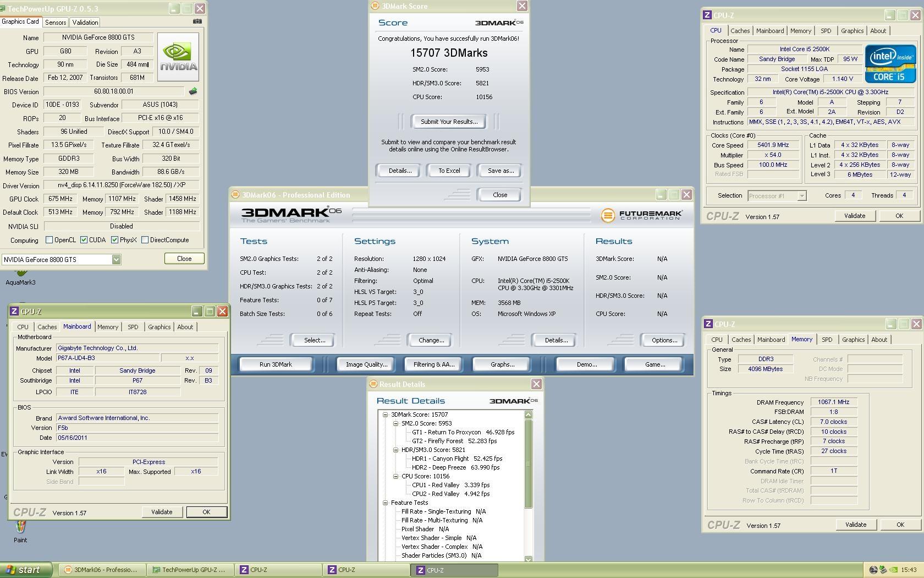Click the Graphs button
Image resolution: width=924 pixels, height=578 pixels.
tap(502, 364)
